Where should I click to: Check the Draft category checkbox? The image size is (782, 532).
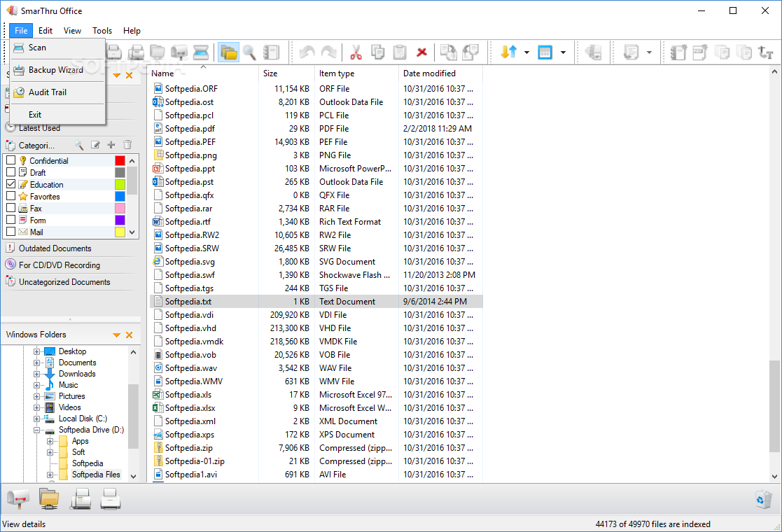pos(11,172)
